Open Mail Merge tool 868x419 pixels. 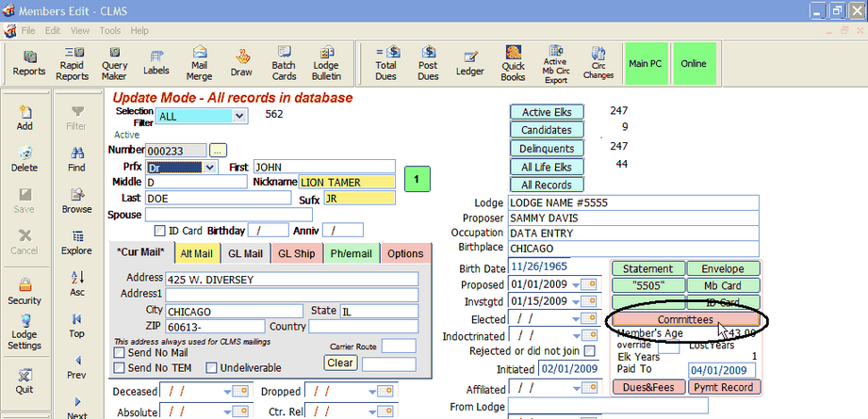(200, 63)
